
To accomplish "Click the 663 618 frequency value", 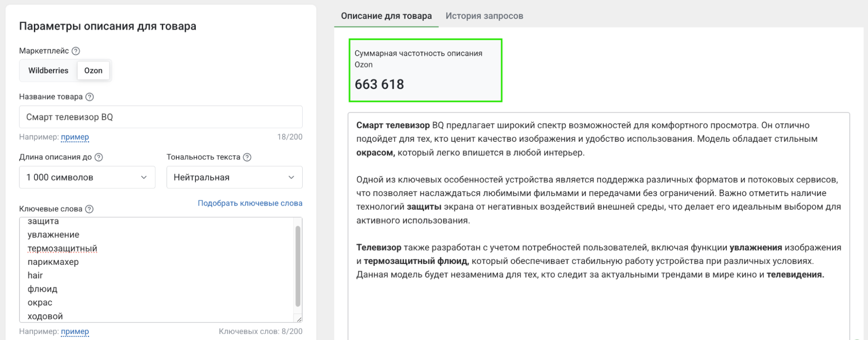I will [379, 84].
